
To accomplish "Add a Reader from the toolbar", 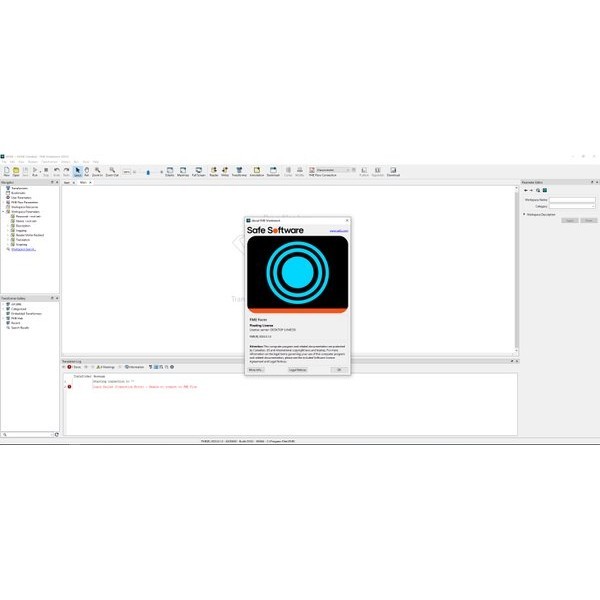I will [x=214, y=171].
